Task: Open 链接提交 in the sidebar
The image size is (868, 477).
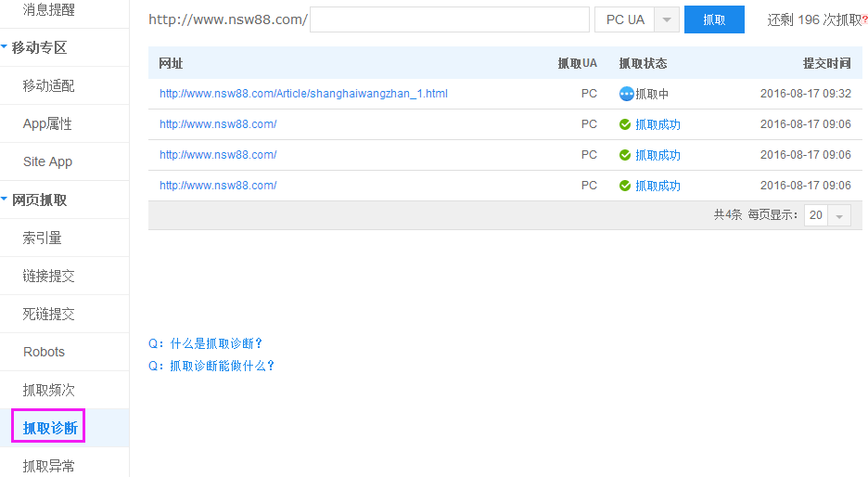Action: pos(48,276)
